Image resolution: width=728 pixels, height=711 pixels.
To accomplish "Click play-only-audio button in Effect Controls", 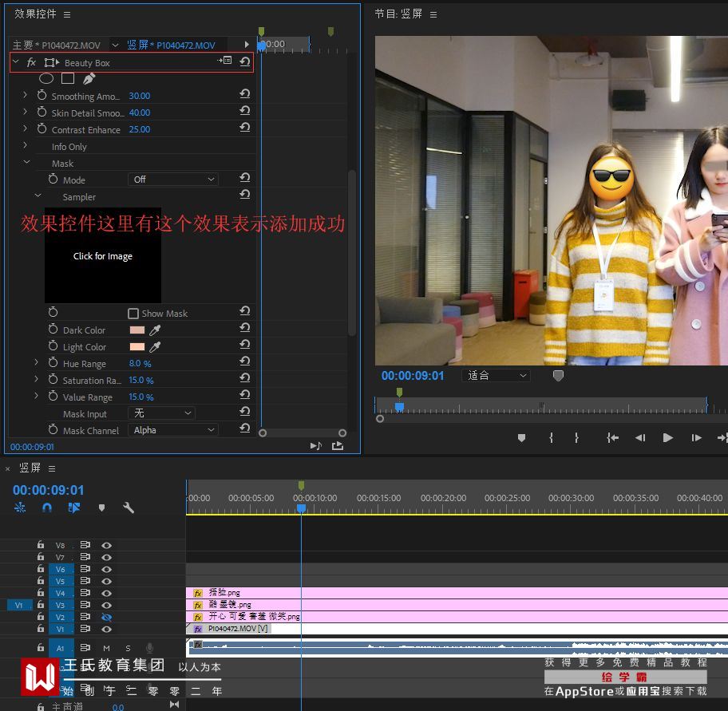I will [316, 446].
